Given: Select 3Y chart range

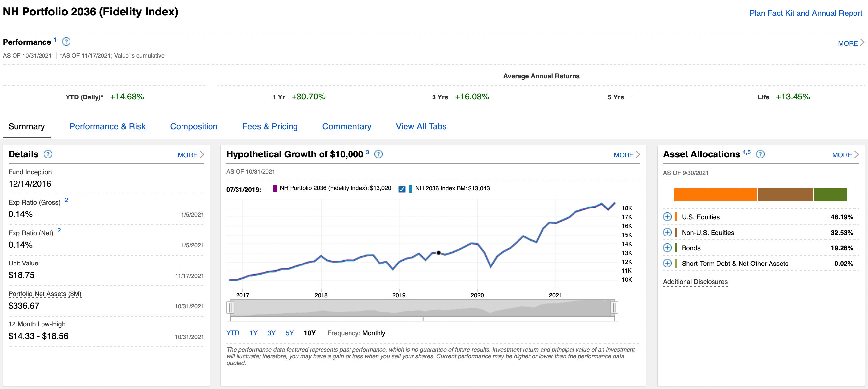Looking at the screenshot, I should 271,333.
